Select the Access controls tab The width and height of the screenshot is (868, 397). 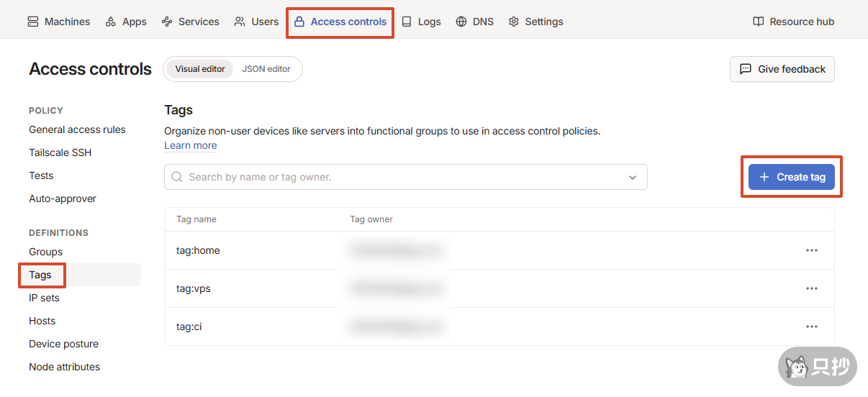click(340, 22)
